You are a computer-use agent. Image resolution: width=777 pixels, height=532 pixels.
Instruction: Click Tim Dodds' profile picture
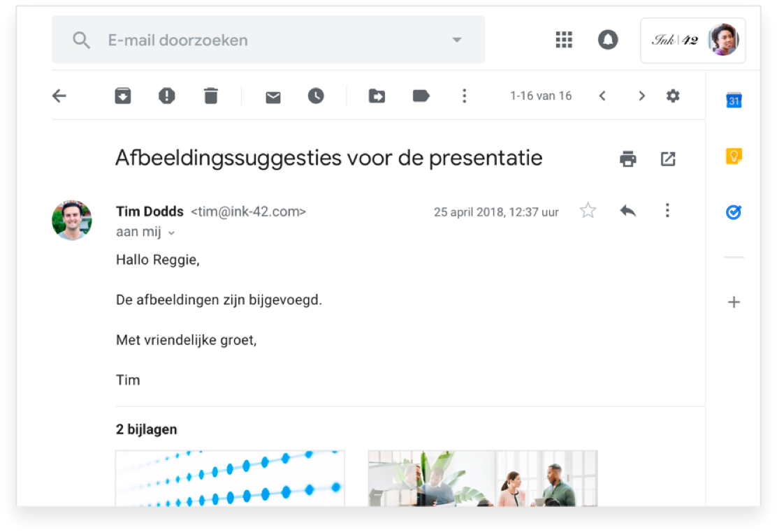(x=72, y=221)
